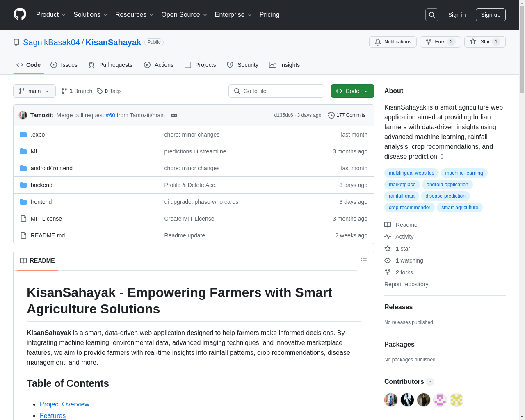
Task: Click the GitHub logo icon
Action: [x=20, y=14]
